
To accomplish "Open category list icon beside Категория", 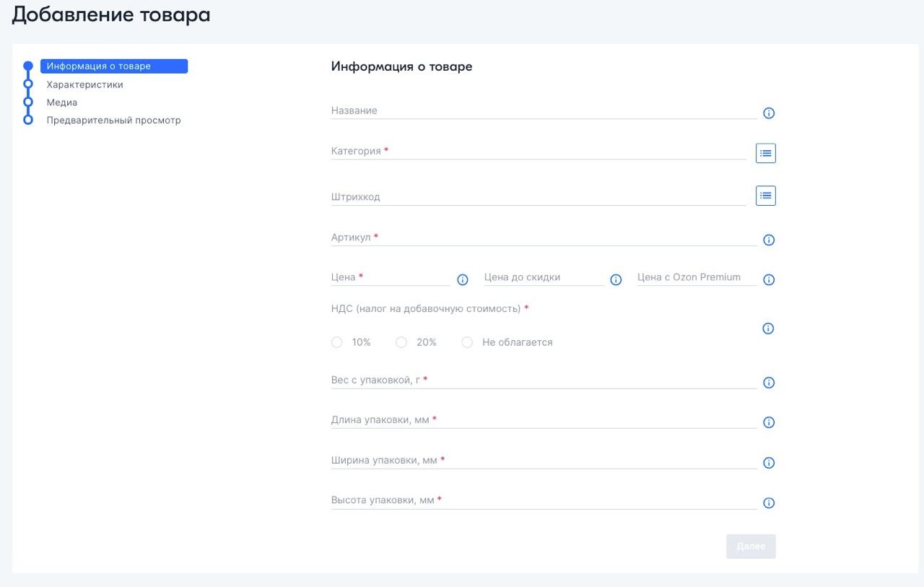I will tap(766, 153).
